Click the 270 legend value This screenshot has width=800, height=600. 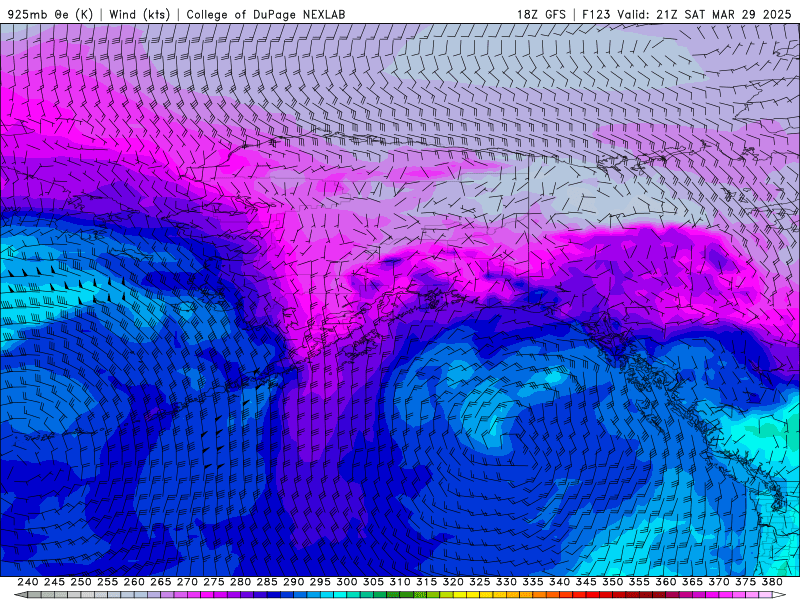[187, 582]
